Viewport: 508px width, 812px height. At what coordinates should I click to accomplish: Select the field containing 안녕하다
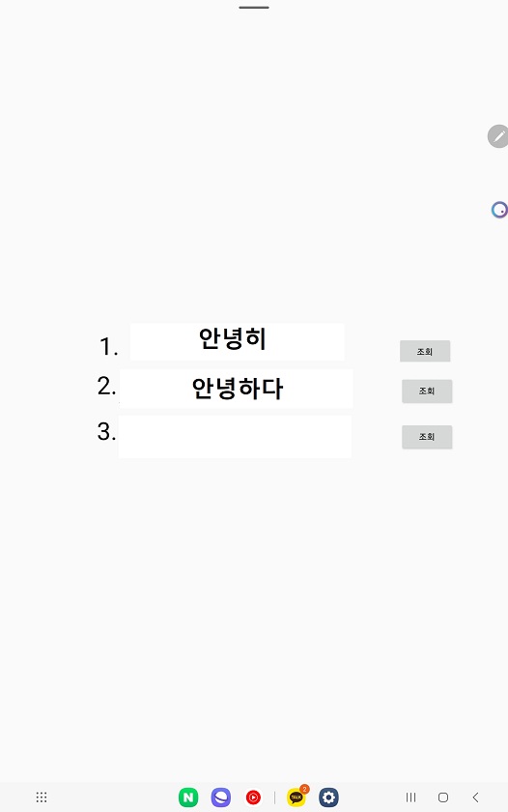[236, 389]
